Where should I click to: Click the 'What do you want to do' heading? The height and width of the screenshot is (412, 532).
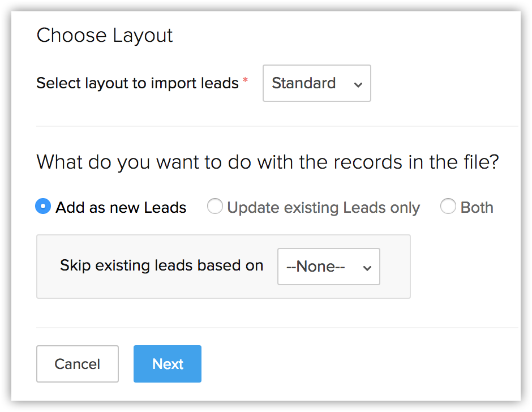[x=267, y=162]
